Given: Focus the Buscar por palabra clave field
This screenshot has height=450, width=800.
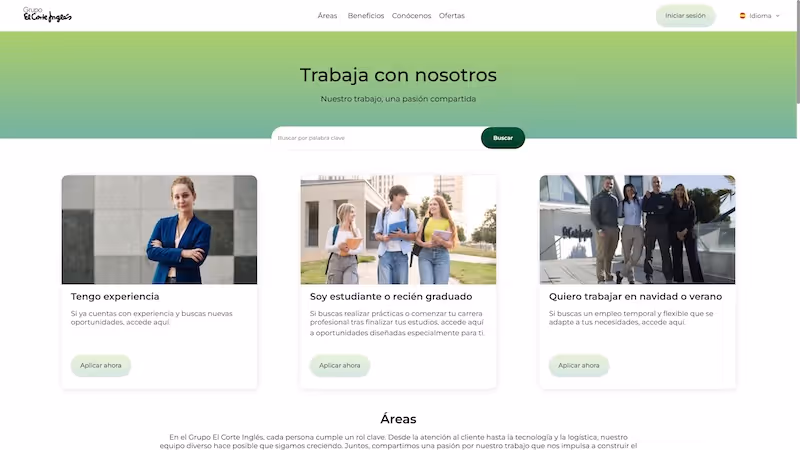Looking at the screenshot, I should [377, 138].
